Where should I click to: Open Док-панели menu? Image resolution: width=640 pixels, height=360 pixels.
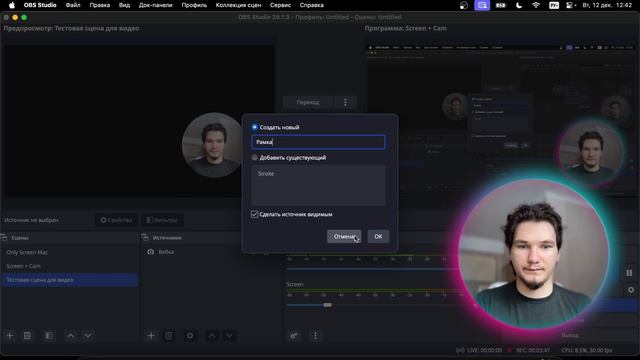tap(156, 5)
